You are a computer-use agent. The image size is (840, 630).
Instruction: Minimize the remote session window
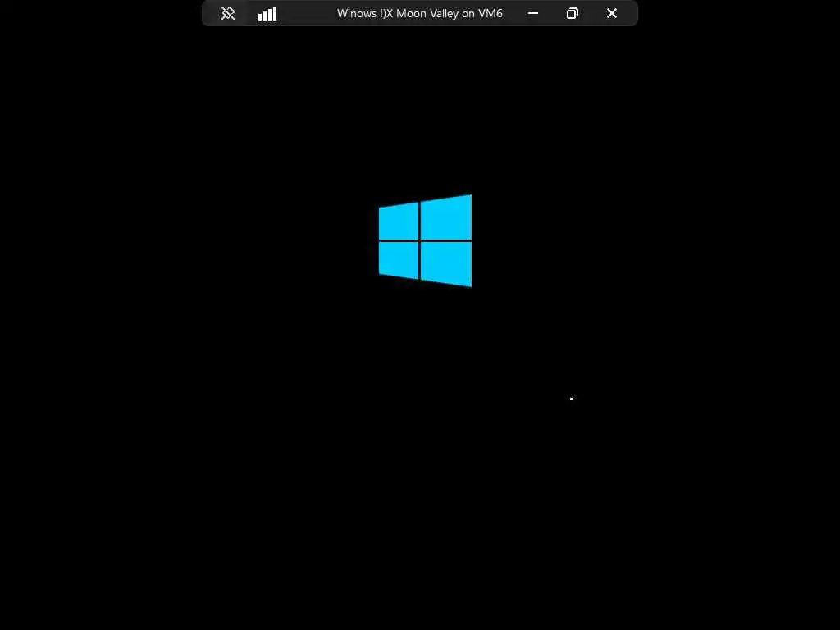point(533,13)
